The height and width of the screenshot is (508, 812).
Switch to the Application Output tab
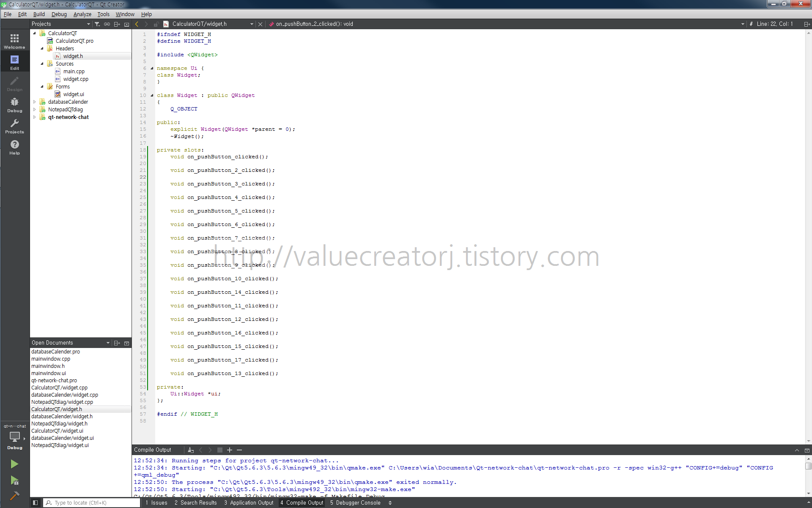click(249, 503)
